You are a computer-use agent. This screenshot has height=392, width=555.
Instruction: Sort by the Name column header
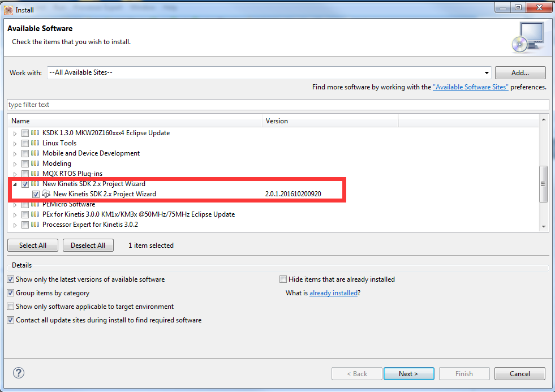(136, 121)
